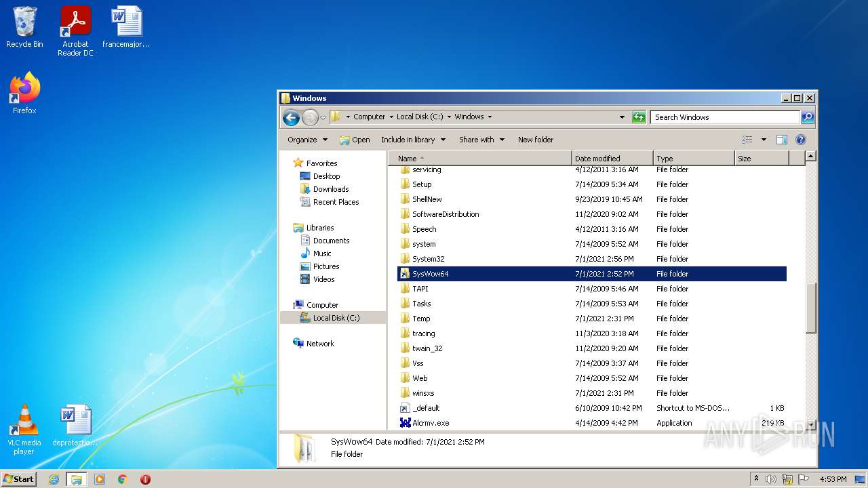The image size is (868, 488).
Task: Click the scrollbar up arrow
Action: (x=810, y=157)
